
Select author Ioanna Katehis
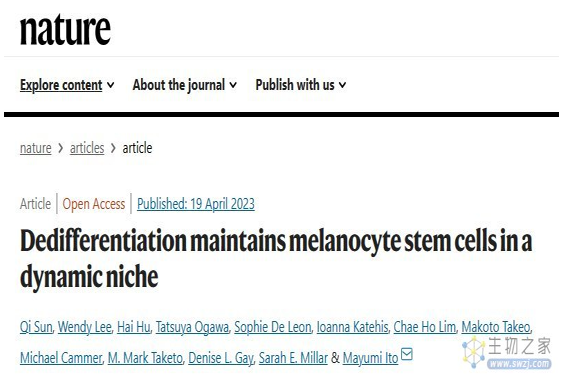pos(352,327)
